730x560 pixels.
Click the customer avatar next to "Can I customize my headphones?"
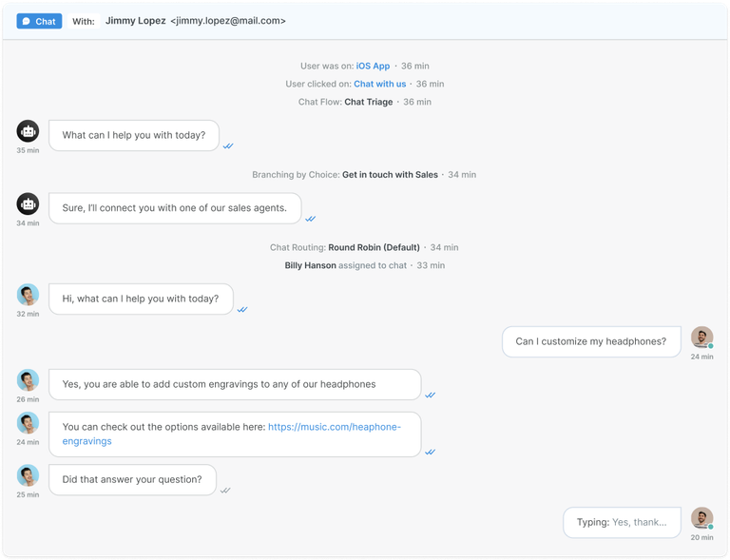701,338
